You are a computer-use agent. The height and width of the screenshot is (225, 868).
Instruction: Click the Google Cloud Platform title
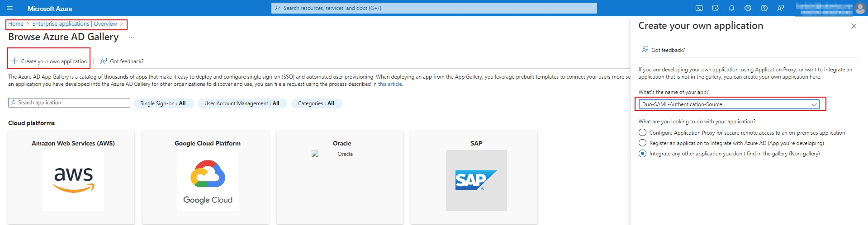pyautogui.click(x=208, y=143)
